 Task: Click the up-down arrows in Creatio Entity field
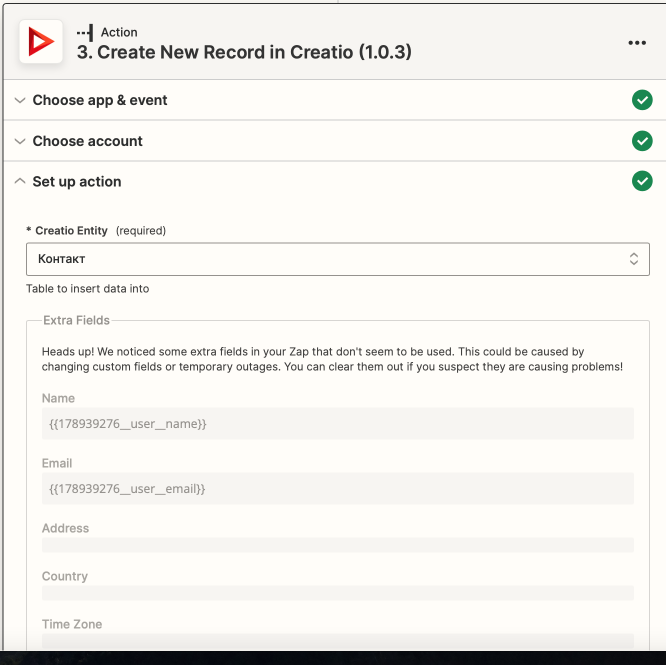(x=633, y=259)
